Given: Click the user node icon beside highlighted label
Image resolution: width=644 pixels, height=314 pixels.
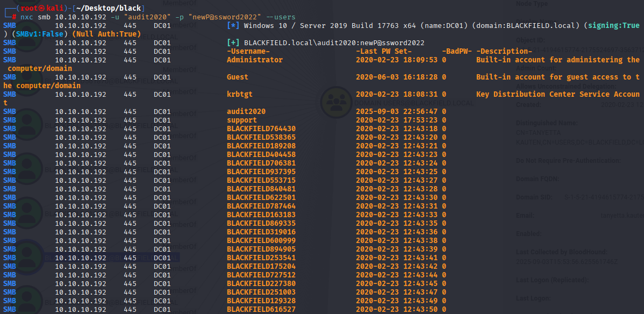Looking at the screenshot, I should tap(27, 258).
